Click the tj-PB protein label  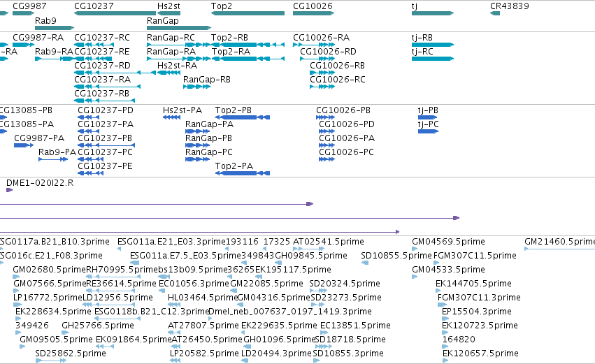point(428,110)
